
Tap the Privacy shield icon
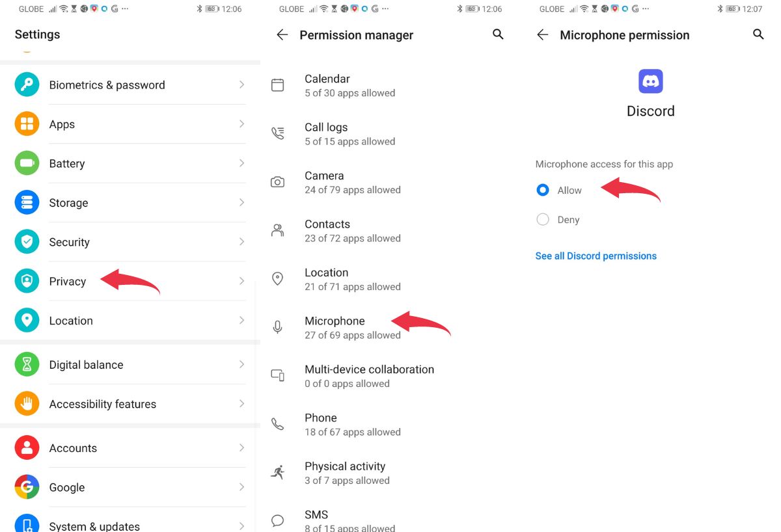tap(27, 281)
